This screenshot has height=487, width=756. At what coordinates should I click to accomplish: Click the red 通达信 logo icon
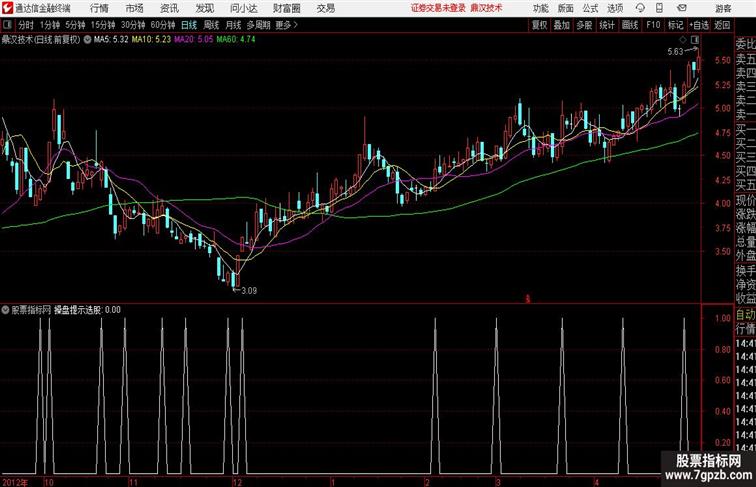[x=7, y=8]
